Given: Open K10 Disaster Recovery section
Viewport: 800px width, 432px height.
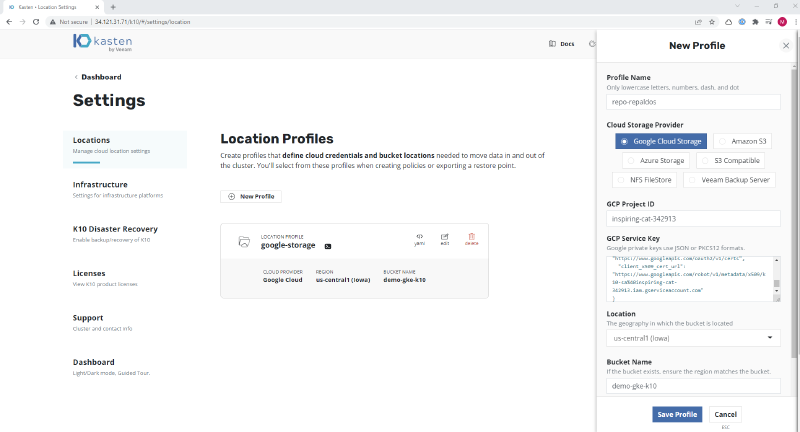Looking at the screenshot, I should click(x=115, y=234).
